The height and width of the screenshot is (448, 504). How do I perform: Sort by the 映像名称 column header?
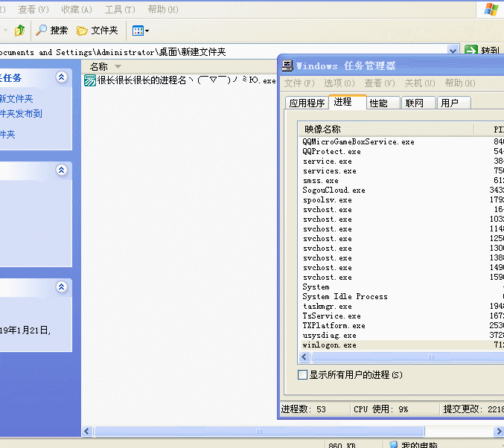pyautogui.click(x=386, y=129)
